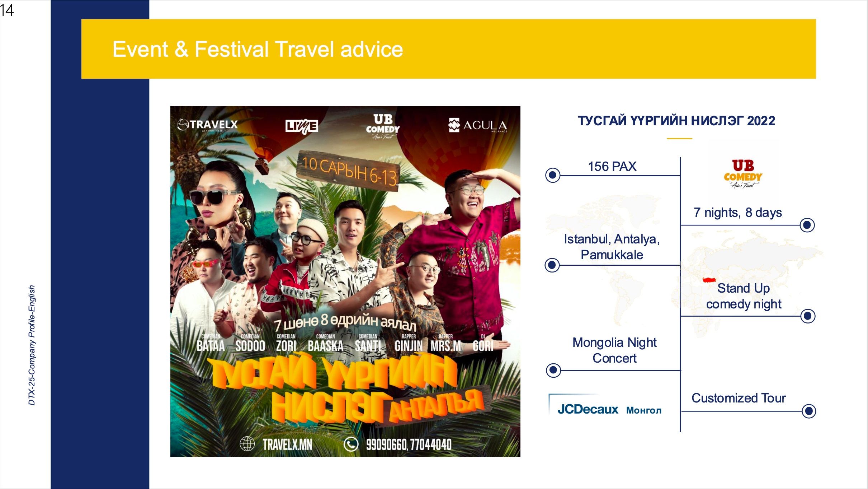Click the UB Comedy logo atop the poster

(x=383, y=127)
